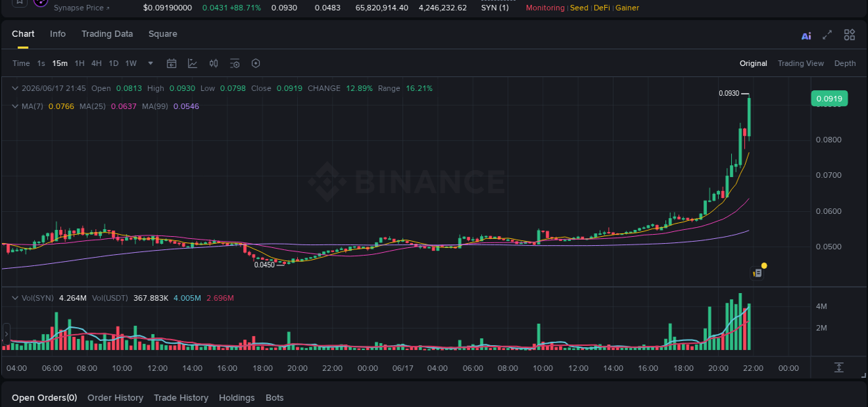Open the Info tab

58,34
